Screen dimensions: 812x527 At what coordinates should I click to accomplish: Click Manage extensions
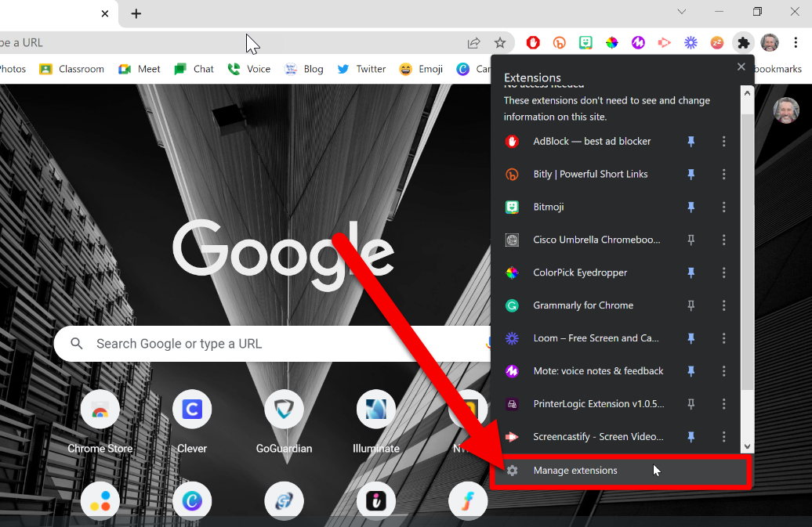(621, 471)
